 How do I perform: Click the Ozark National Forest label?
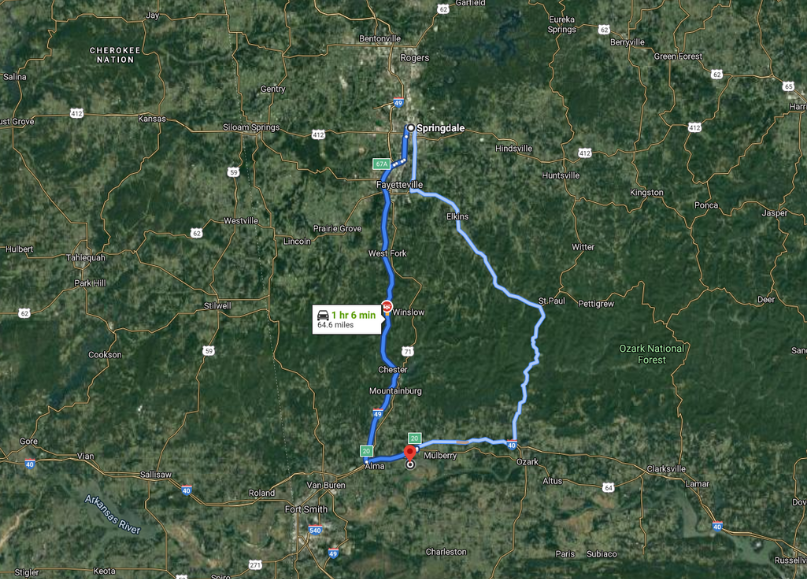coord(652,354)
